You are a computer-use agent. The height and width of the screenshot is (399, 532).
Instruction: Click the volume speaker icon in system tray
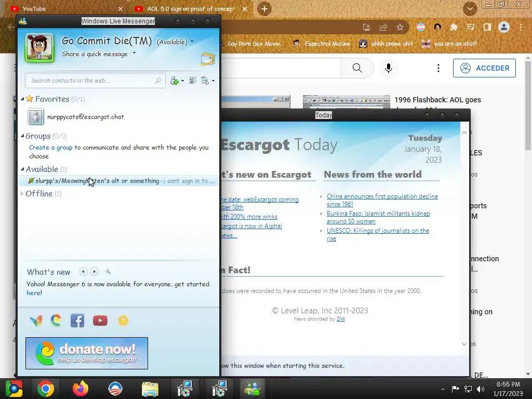pos(481,389)
